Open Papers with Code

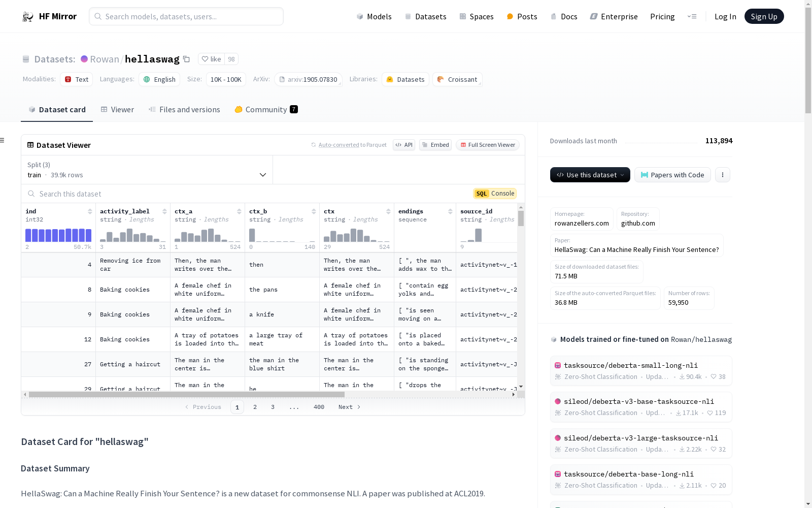pos(672,175)
